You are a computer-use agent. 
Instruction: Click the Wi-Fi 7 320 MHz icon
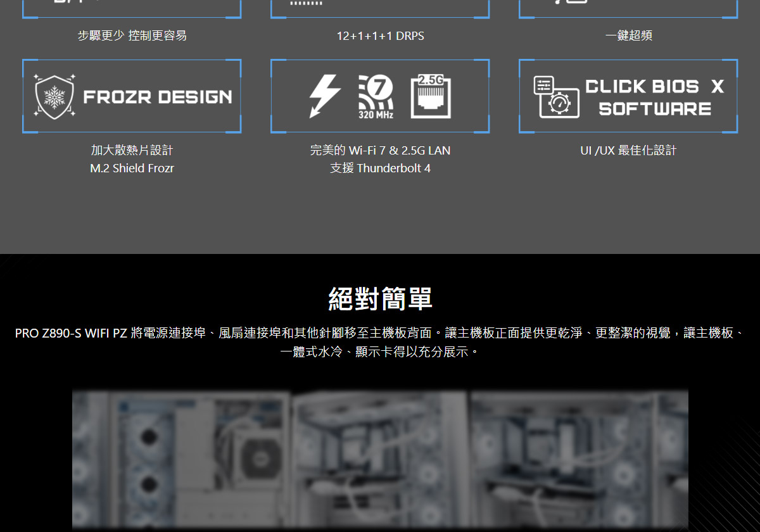pyautogui.click(x=376, y=97)
